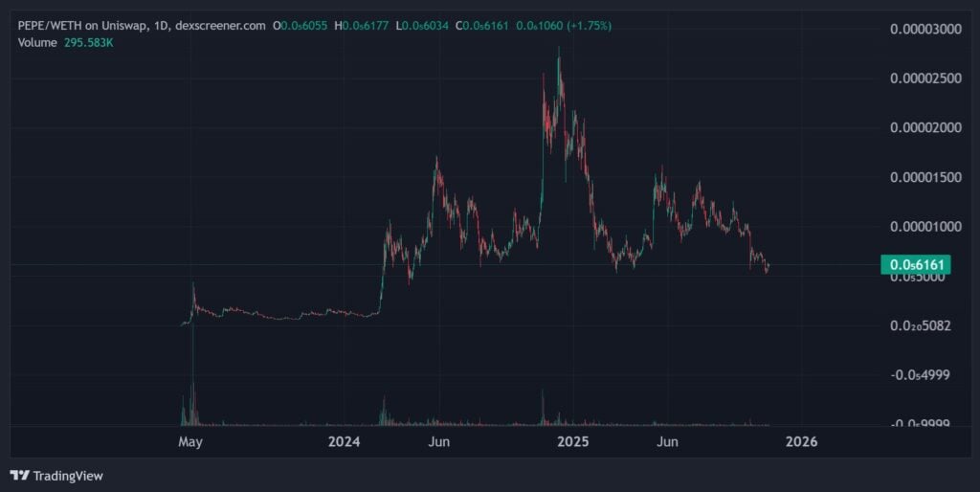Select the 0.00003000 price axis label
The height and width of the screenshot is (492, 980).
click(x=924, y=30)
